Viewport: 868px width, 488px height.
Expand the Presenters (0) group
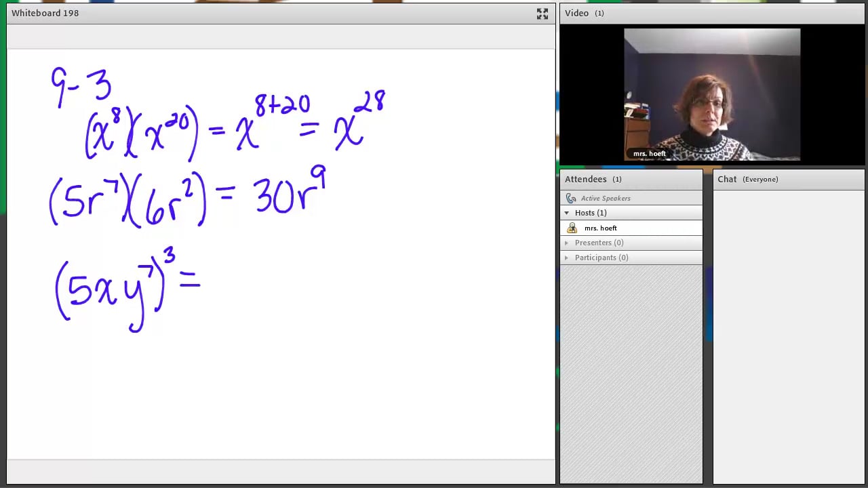(x=567, y=243)
